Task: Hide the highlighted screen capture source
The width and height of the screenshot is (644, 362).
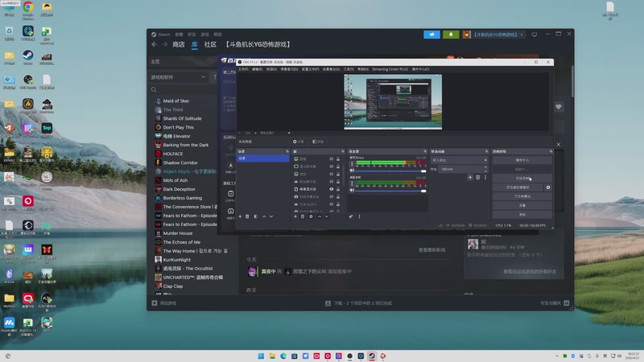Action: [332, 189]
